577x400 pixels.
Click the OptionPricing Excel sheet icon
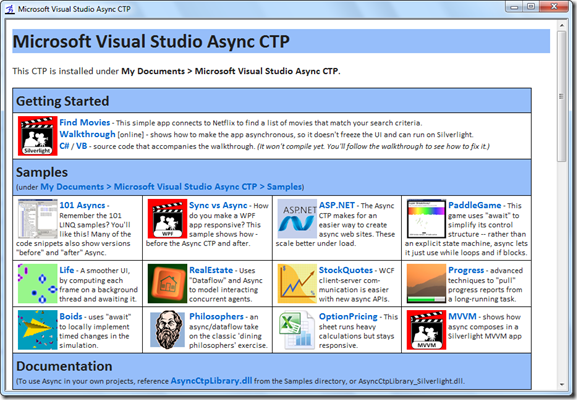pos(297,330)
